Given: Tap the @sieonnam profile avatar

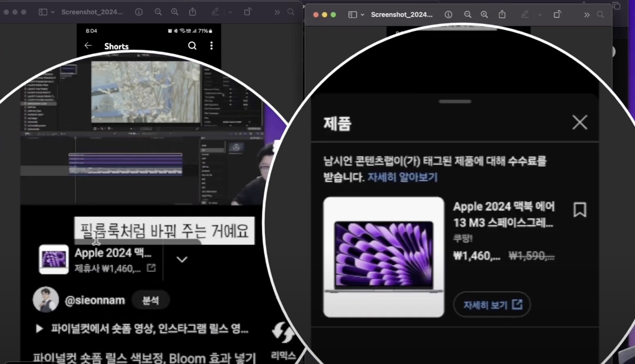Looking at the screenshot, I should point(46,300).
